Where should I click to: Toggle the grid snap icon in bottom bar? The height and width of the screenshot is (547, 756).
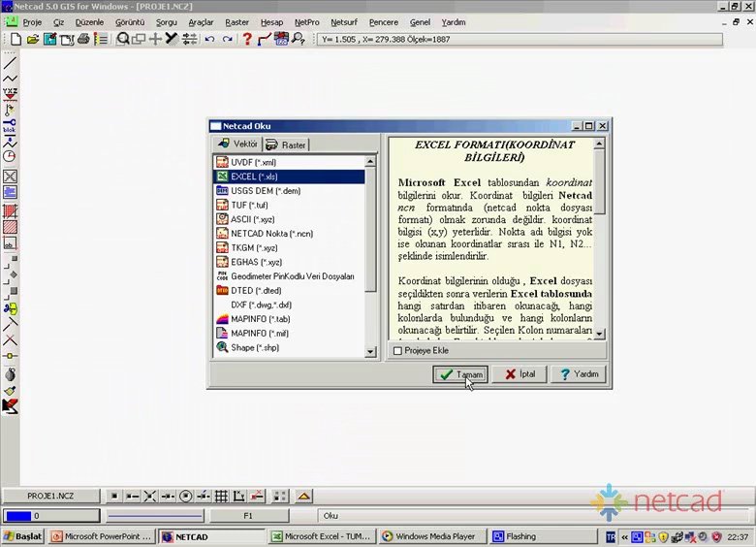pos(221,496)
